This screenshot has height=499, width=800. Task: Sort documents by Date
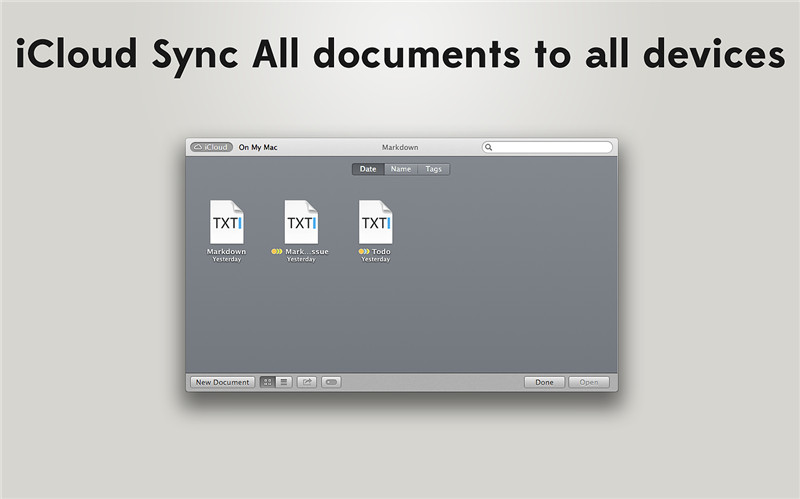pyautogui.click(x=368, y=169)
